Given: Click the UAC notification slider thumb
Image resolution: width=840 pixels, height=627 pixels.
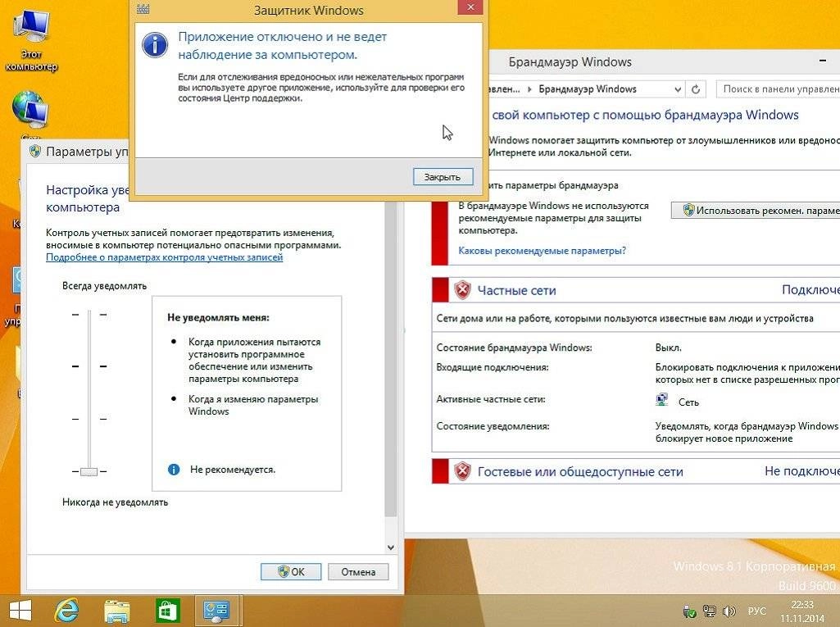Looking at the screenshot, I should tap(89, 471).
